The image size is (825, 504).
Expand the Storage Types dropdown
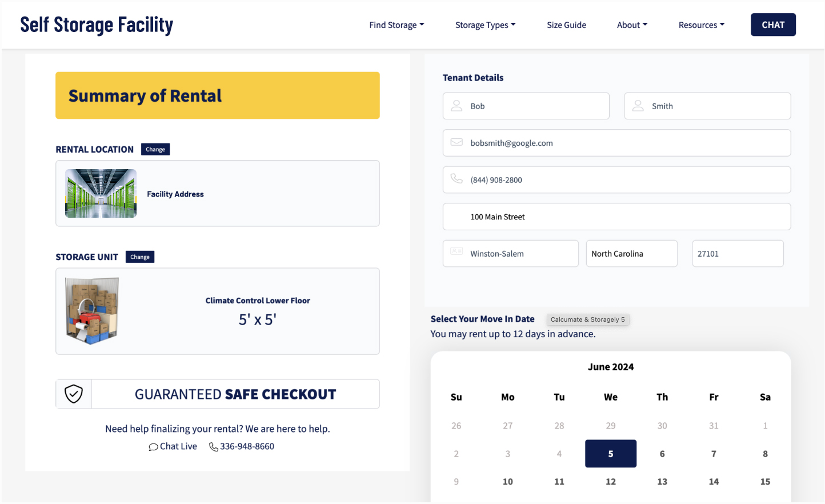click(x=485, y=25)
